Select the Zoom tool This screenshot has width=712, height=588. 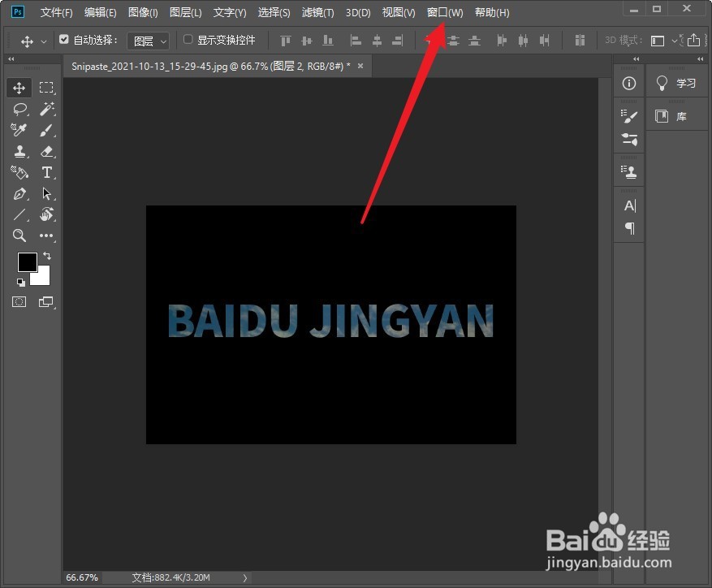(x=19, y=236)
